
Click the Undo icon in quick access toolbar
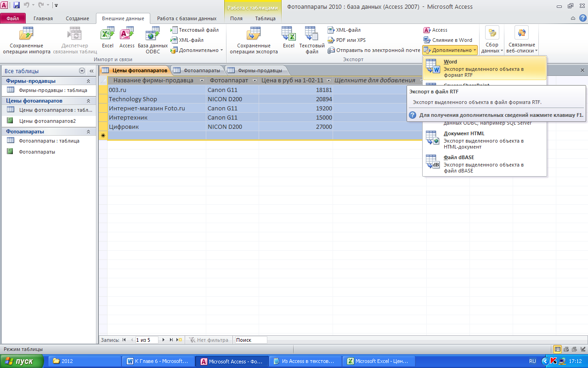click(27, 6)
